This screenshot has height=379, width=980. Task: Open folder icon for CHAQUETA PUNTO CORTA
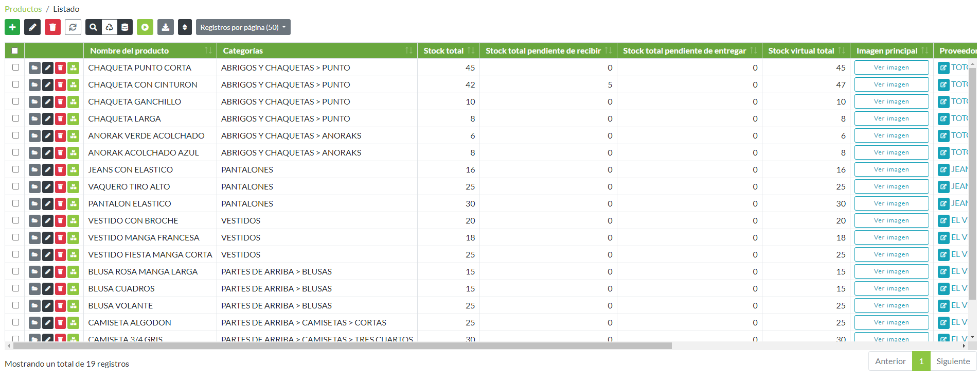coord(34,68)
